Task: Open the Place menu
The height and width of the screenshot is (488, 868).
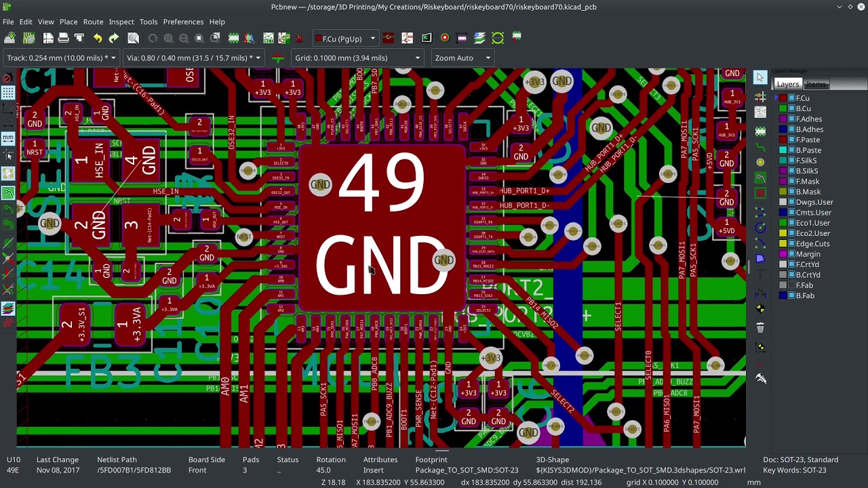Action: click(x=68, y=22)
